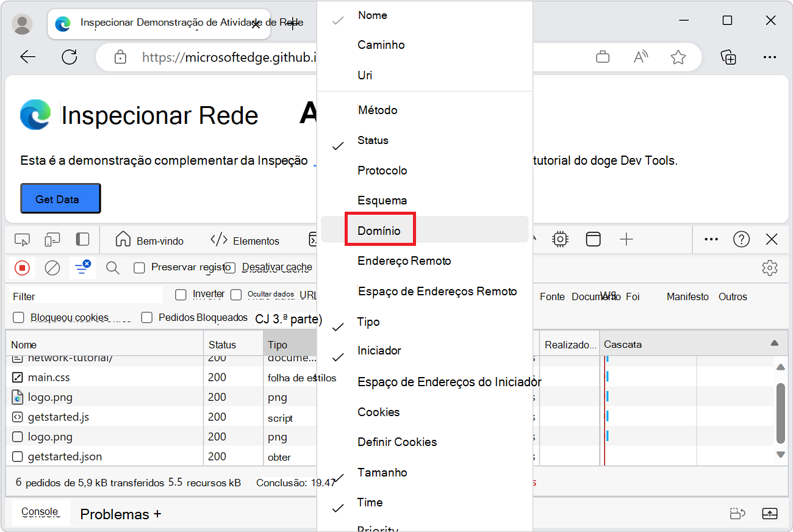Enable Preservar registo checkbox
793x532 pixels.
pyautogui.click(x=139, y=268)
